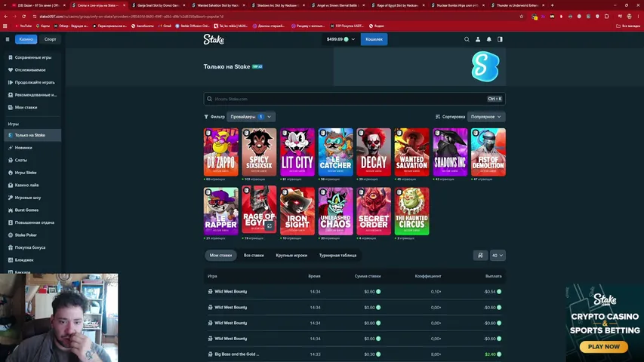Click the ghost mode icon beside 40

coord(480,256)
